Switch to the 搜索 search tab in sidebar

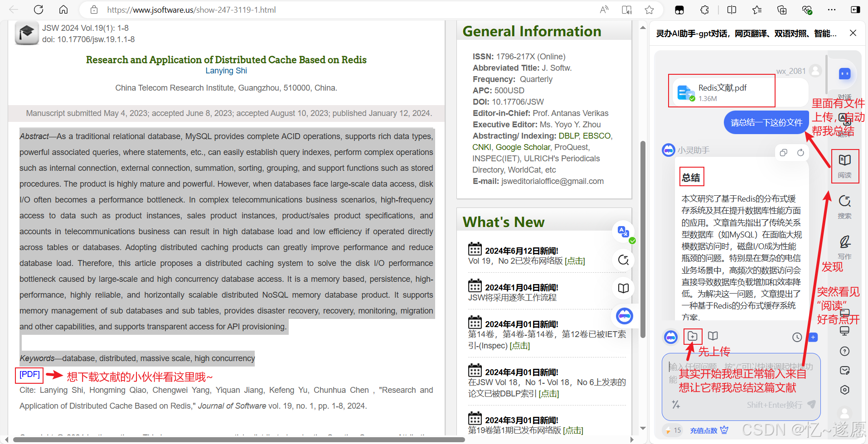click(x=844, y=207)
